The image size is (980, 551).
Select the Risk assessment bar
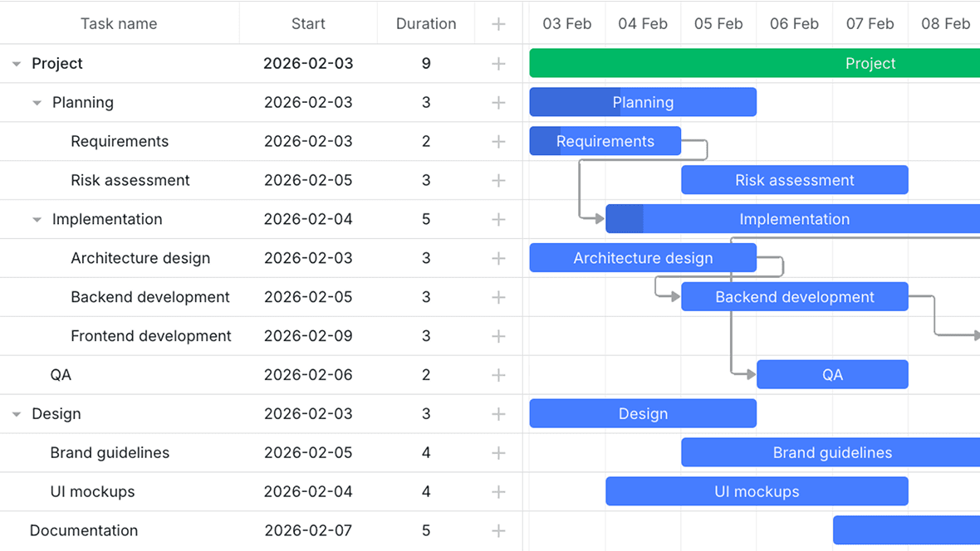point(794,180)
